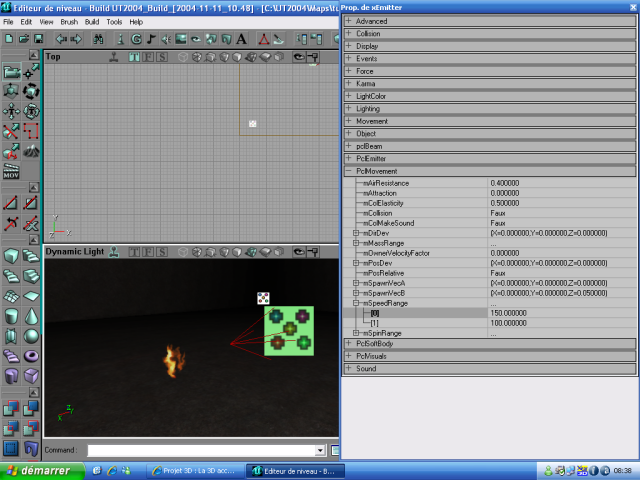Expand the PclVisuals category

(x=349, y=356)
